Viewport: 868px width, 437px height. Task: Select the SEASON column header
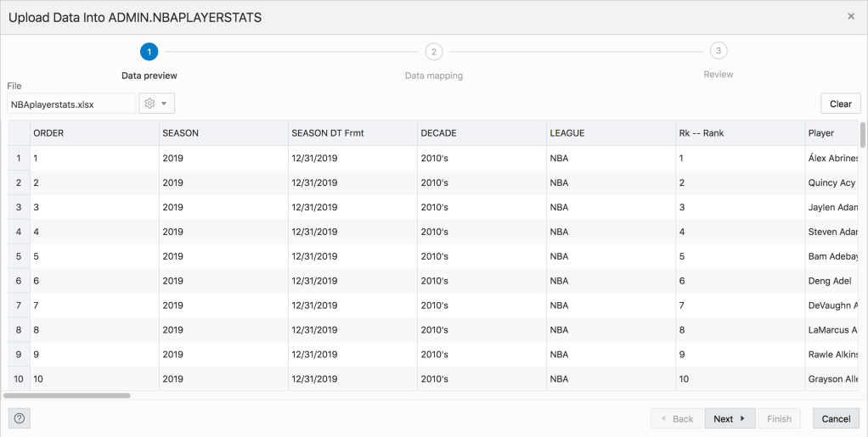(x=223, y=133)
